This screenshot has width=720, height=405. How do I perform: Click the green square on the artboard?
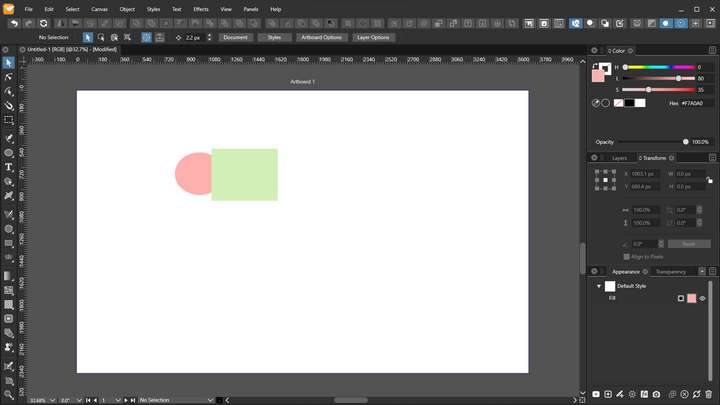click(245, 174)
